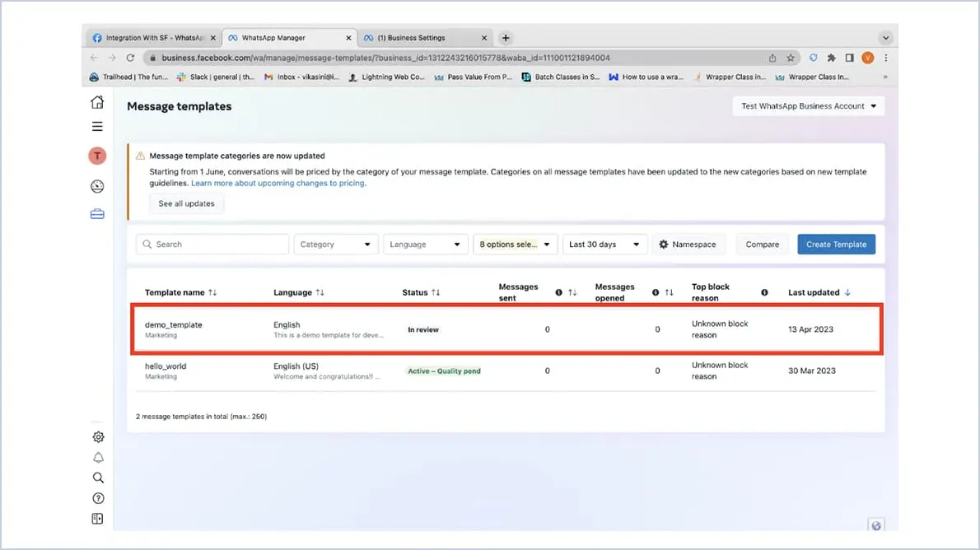
Task: Open the demo_template row
Action: click(x=506, y=329)
